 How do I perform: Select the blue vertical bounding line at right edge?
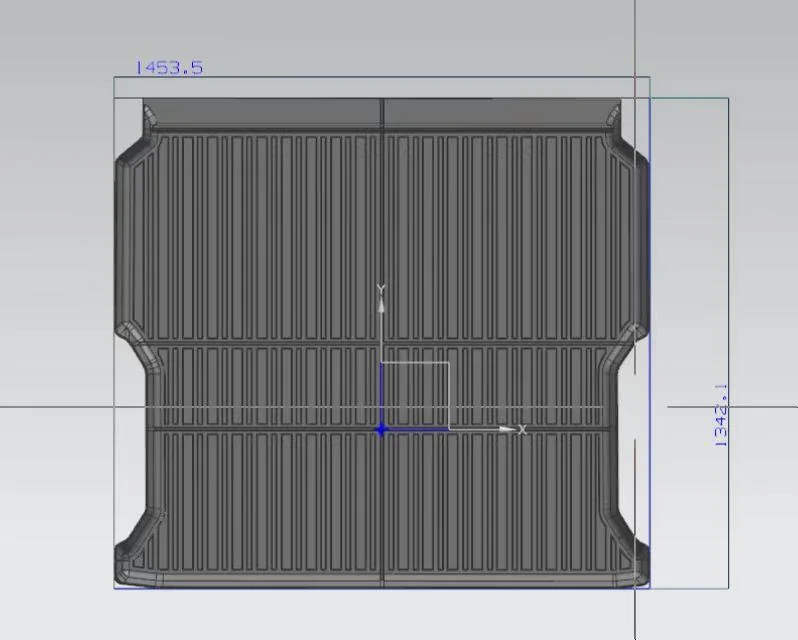[650, 343]
